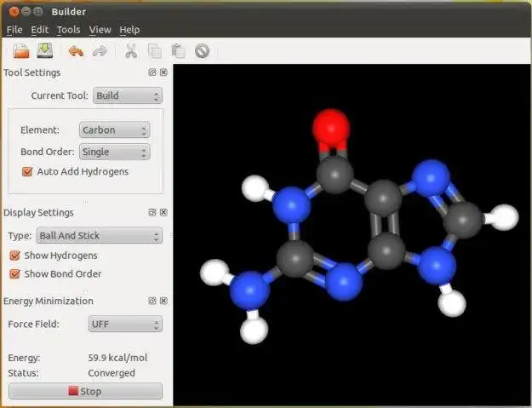
Task: Close the Energy Minimization panel
Action: [163, 301]
